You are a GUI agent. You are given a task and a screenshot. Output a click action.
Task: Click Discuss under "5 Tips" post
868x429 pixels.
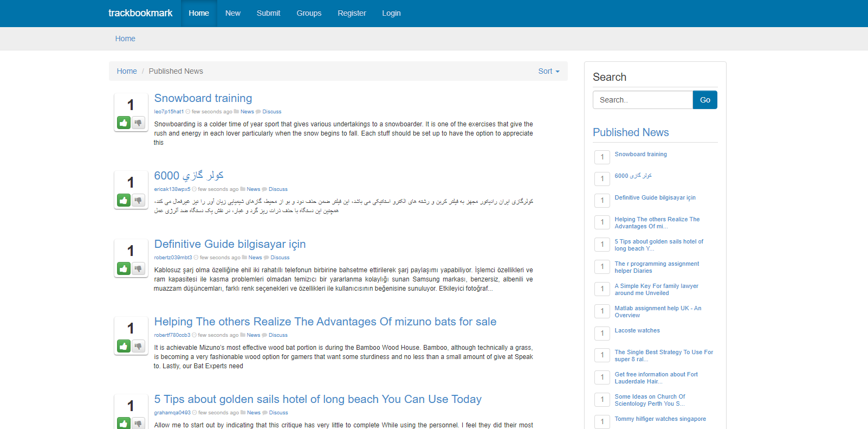pos(278,413)
